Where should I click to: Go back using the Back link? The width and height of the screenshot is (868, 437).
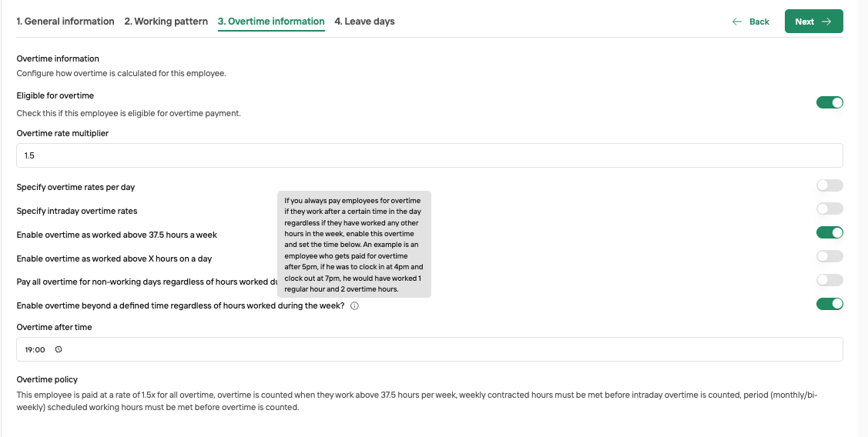751,22
